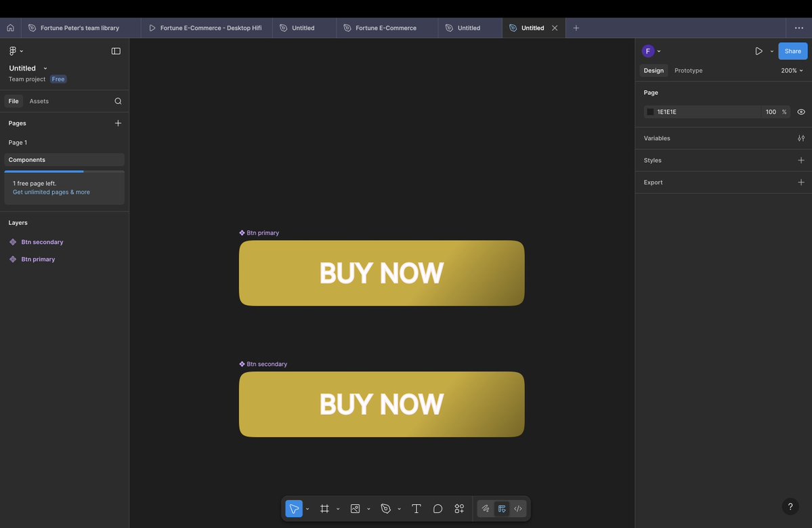
Task: Toggle page background visibility eye
Action: (801, 112)
